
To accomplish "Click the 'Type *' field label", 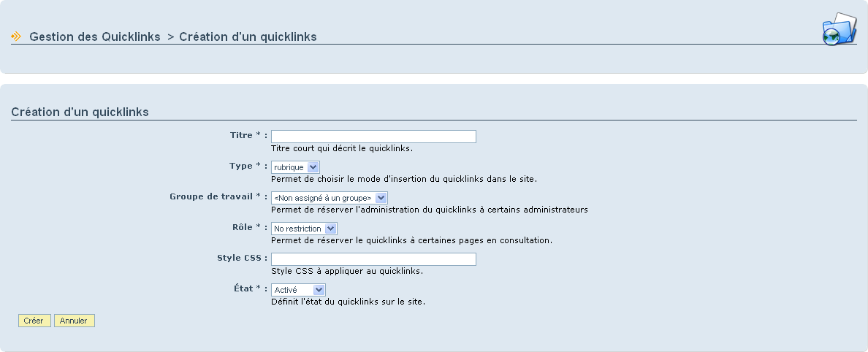I will click(248, 166).
